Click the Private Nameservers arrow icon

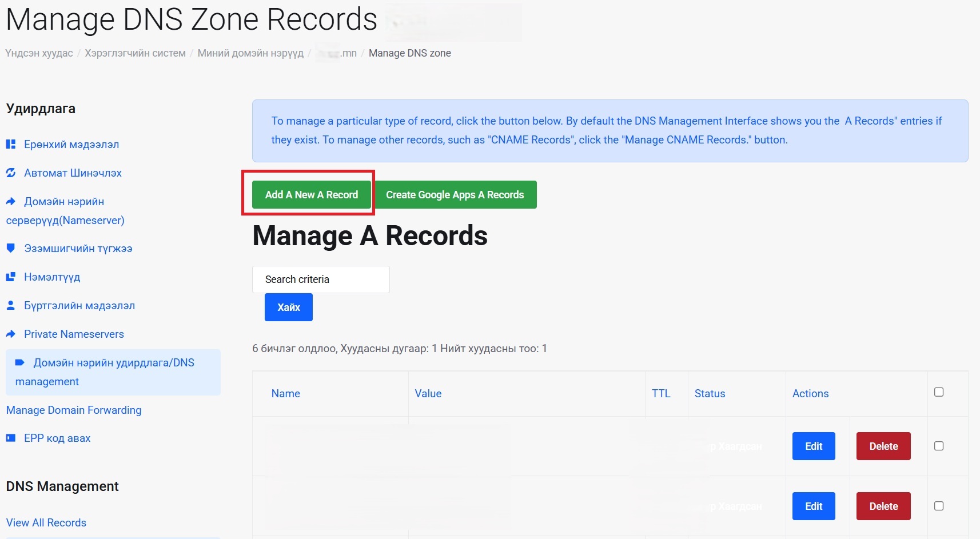click(11, 334)
